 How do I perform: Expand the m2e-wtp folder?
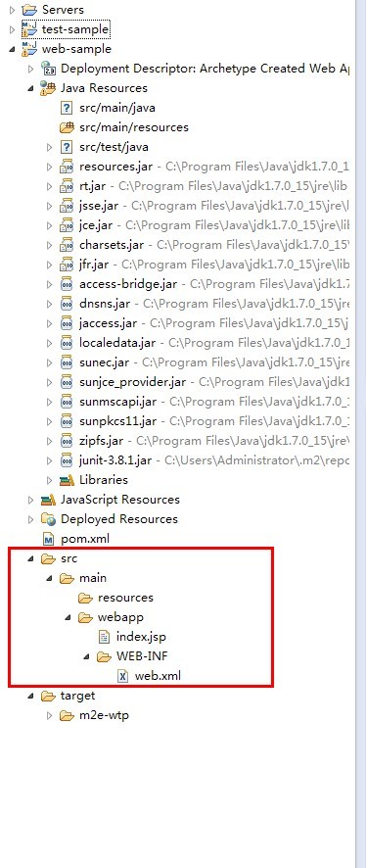[x=49, y=715]
